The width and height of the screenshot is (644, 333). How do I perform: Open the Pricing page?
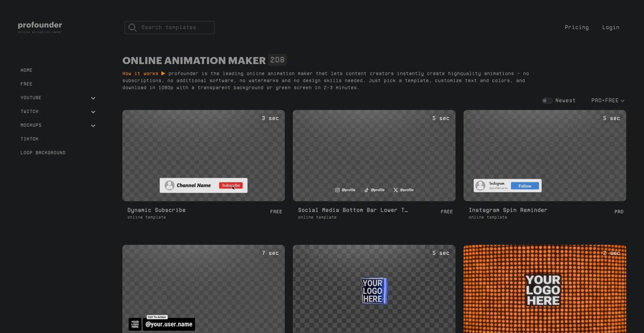577,27
